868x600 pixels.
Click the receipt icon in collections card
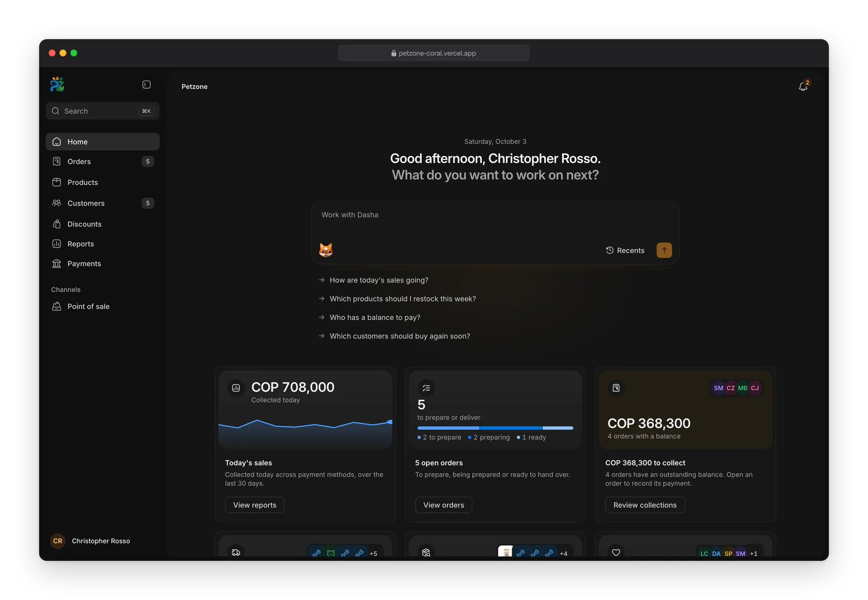point(616,388)
